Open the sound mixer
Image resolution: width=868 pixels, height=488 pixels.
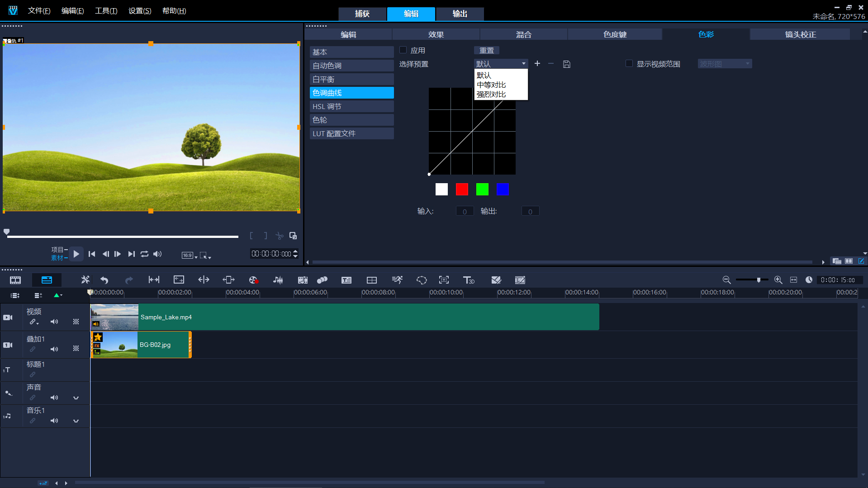click(x=278, y=280)
